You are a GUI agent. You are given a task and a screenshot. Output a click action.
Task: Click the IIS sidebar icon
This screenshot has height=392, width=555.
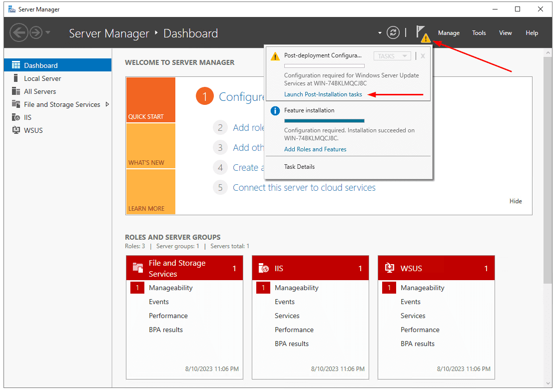pos(16,117)
